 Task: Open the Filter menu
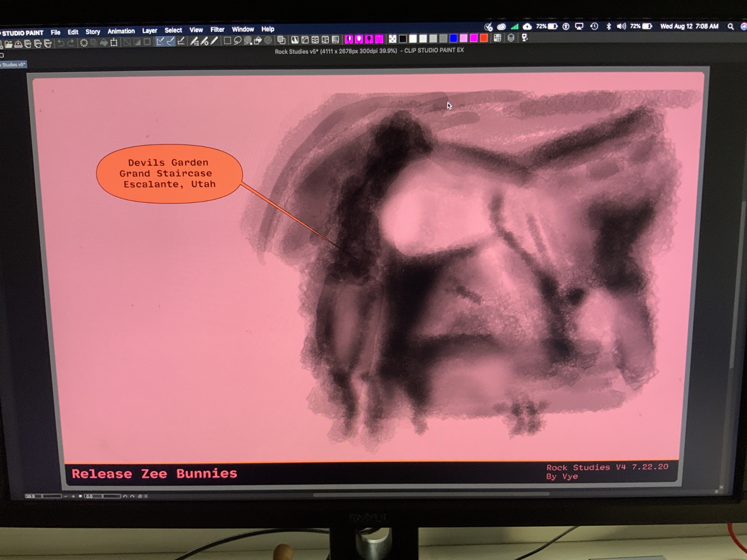point(217,30)
